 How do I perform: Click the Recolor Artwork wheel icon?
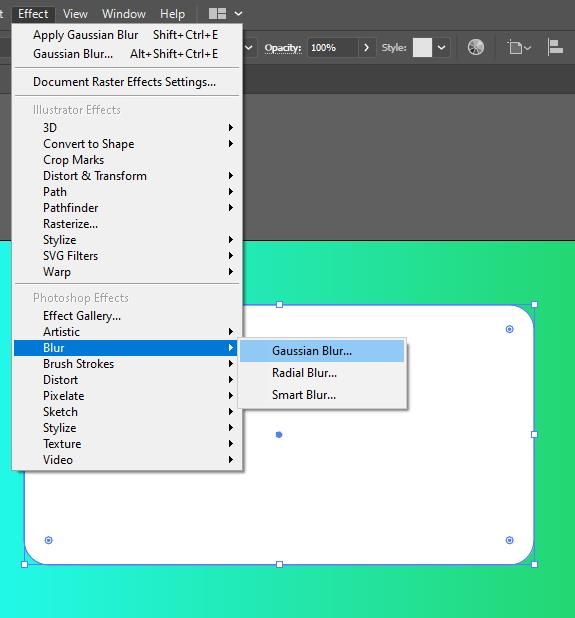[476, 47]
